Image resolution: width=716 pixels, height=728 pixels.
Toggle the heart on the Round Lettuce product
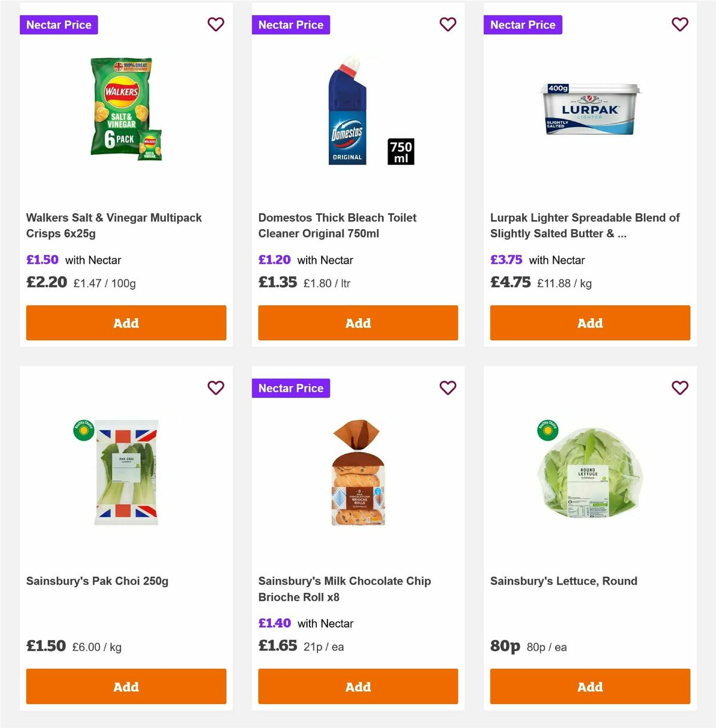680,388
